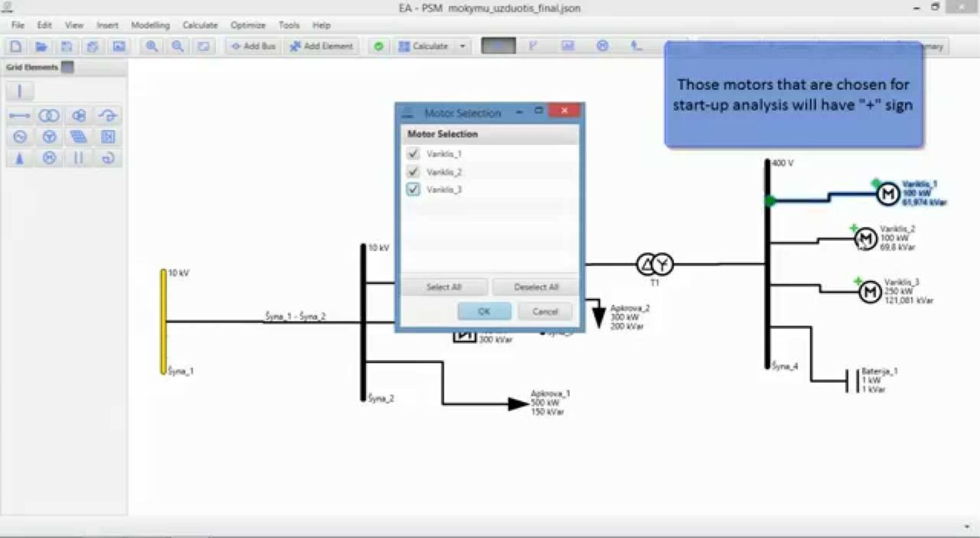Image resolution: width=980 pixels, height=538 pixels.
Task: Click the Add Bus toolbar button
Action: point(253,46)
